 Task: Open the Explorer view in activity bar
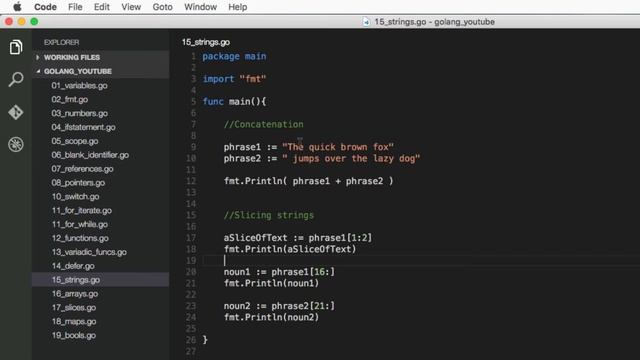point(16,47)
